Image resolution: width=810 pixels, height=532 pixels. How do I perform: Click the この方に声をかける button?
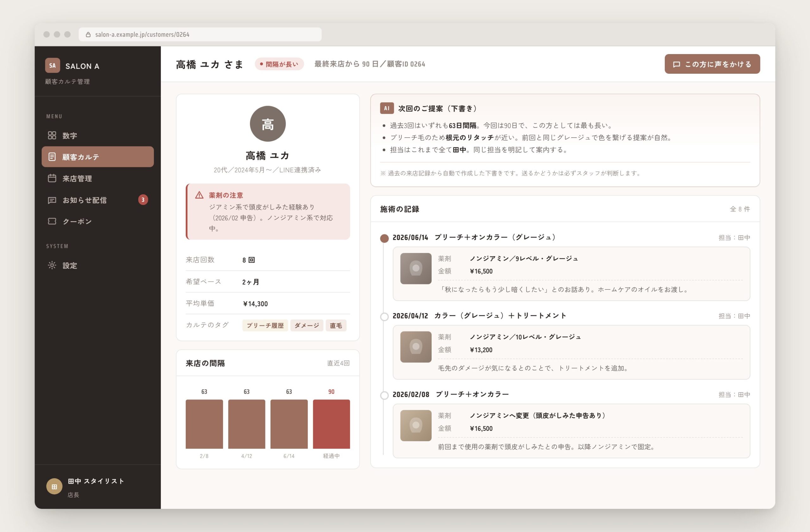point(712,64)
